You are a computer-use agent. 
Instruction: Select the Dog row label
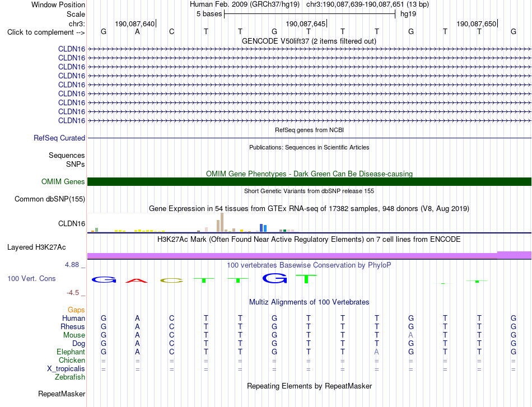coord(78,344)
